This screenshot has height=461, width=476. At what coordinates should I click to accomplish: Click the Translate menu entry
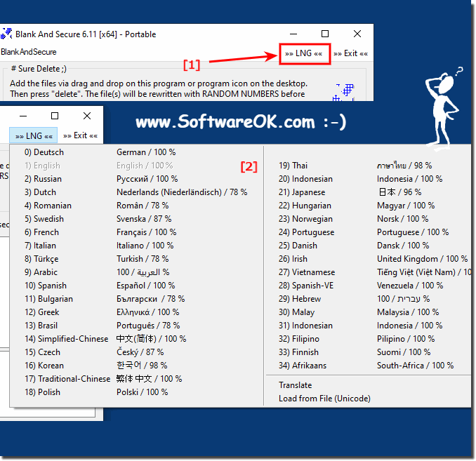click(x=368, y=385)
